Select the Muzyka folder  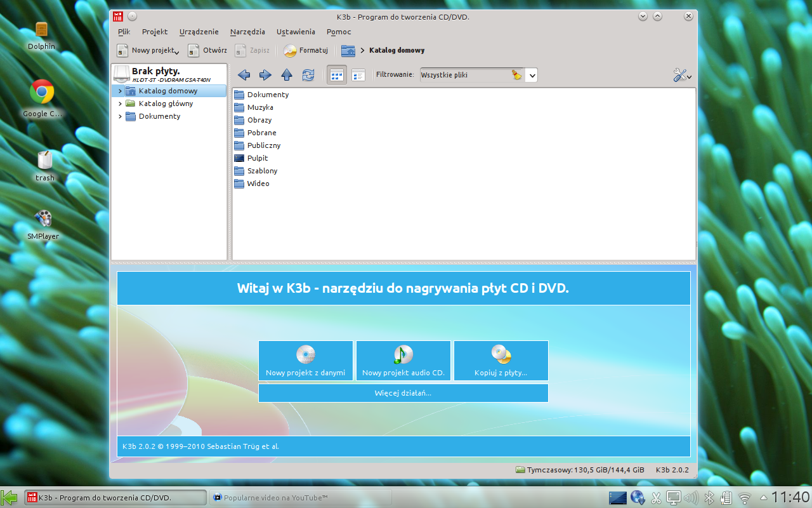(x=254, y=107)
